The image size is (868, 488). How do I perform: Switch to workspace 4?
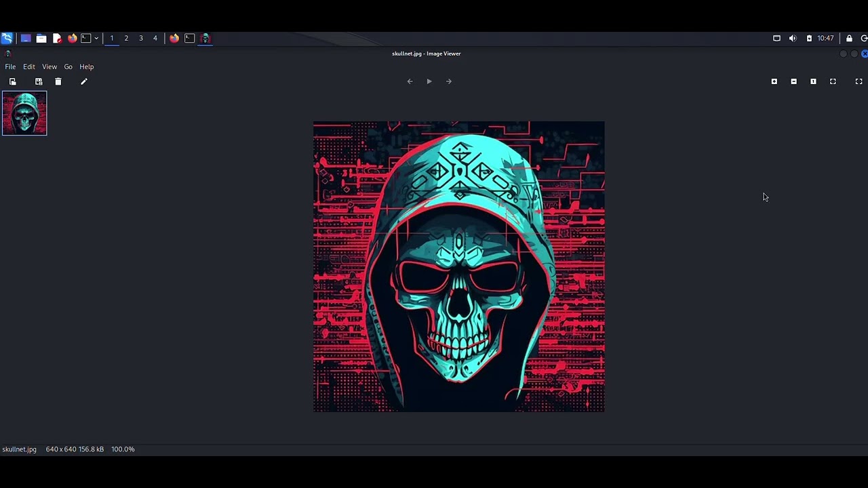[155, 38]
